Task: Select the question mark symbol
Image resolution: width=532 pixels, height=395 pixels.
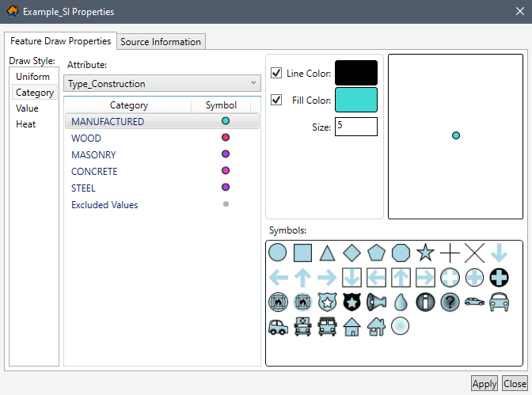Action: click(x=450, y=302)
